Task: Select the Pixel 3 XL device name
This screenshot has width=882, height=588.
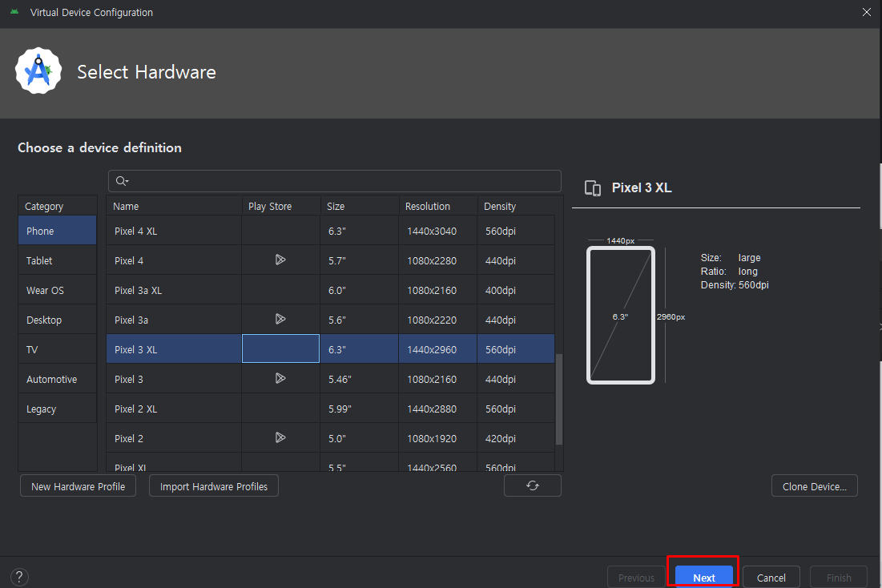Action: 135,349
